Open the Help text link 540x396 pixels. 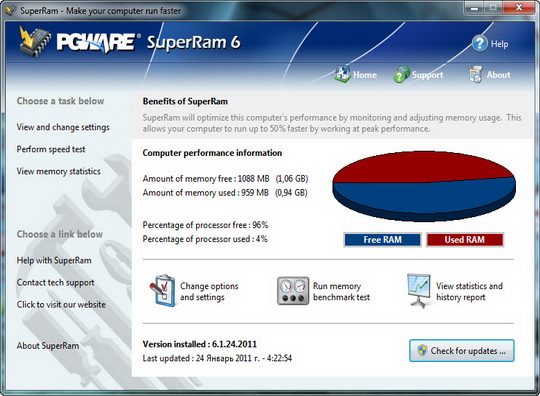pos(499,44)
